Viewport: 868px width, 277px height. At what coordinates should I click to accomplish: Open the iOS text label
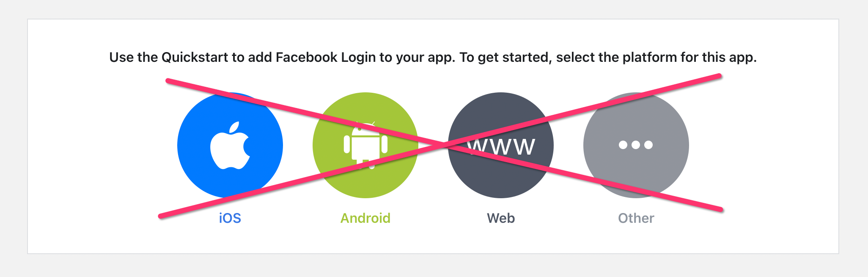pos(230,218)
